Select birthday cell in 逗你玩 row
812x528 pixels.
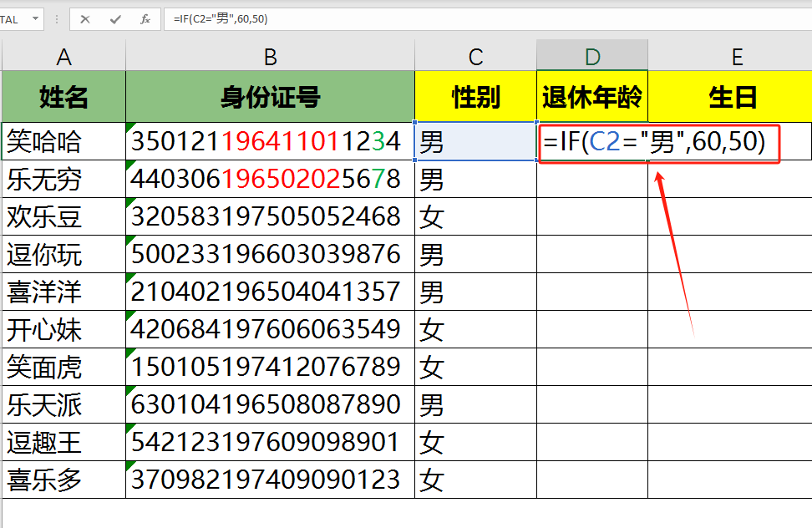pyautogui.click(x=730, y=254)
